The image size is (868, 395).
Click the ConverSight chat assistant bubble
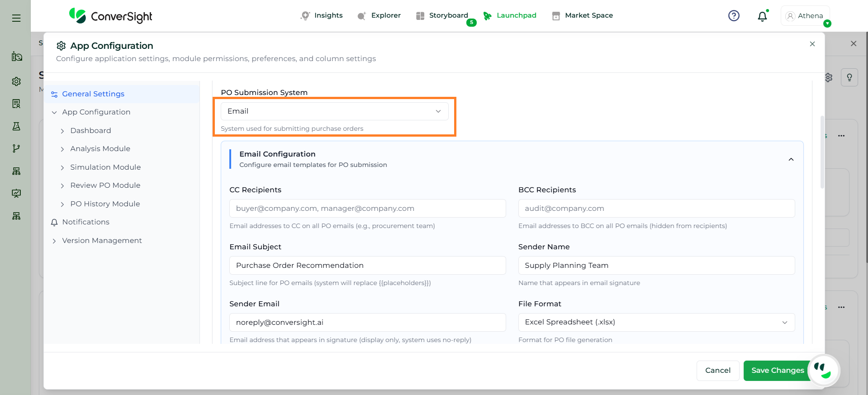823,371
